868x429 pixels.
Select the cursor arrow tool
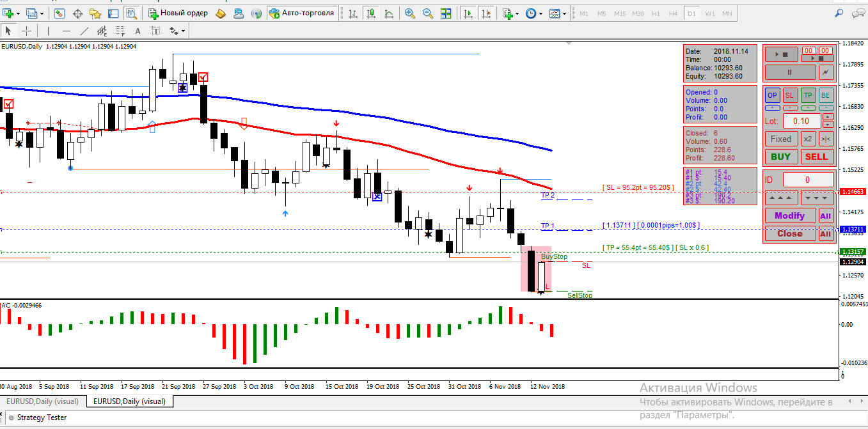click(8, 30)
